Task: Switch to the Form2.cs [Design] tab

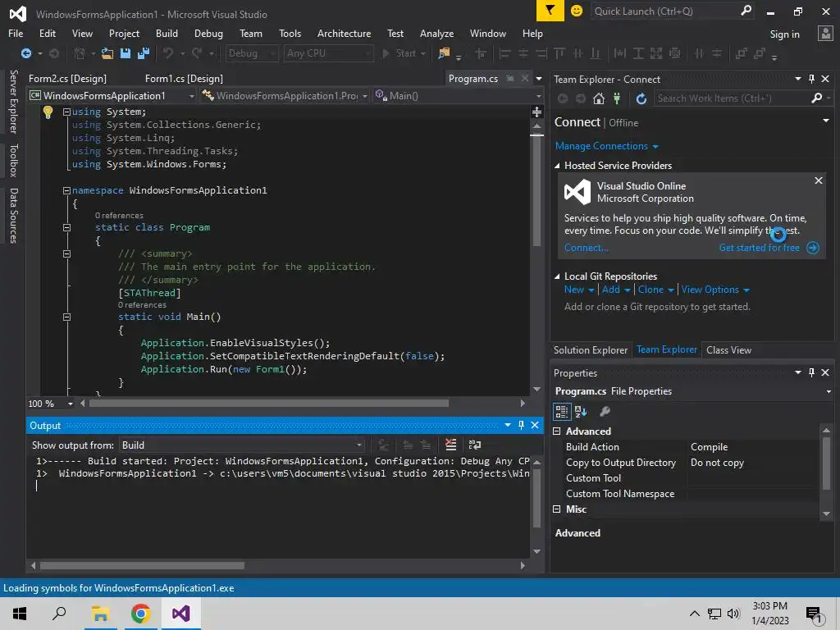Action: [x=67, y=79]
